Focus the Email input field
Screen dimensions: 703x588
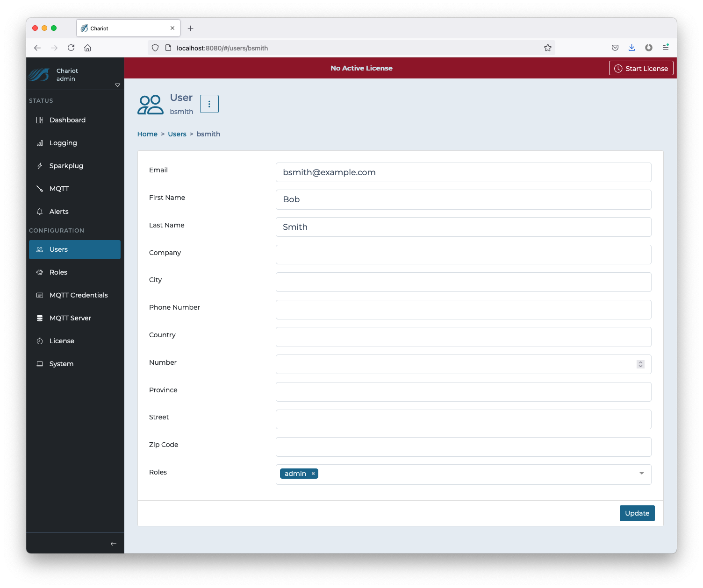[464, 172]
